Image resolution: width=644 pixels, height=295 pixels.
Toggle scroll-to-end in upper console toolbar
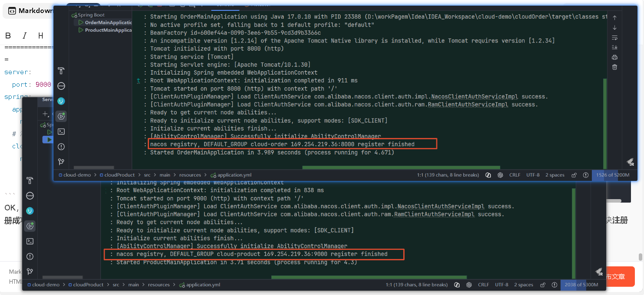pyautogui.click(x=614, y=47)
